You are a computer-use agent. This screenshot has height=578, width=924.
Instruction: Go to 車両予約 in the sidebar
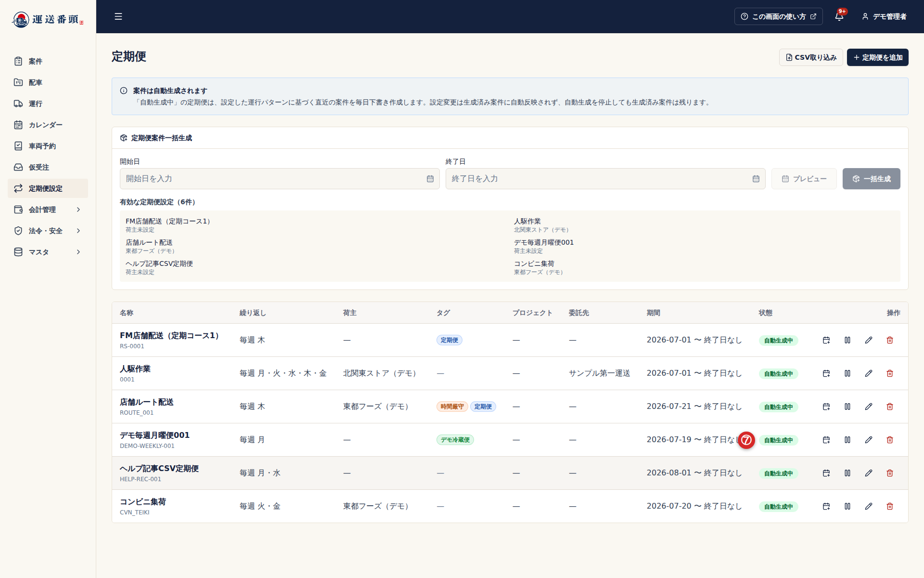click(x=48, y=146)
